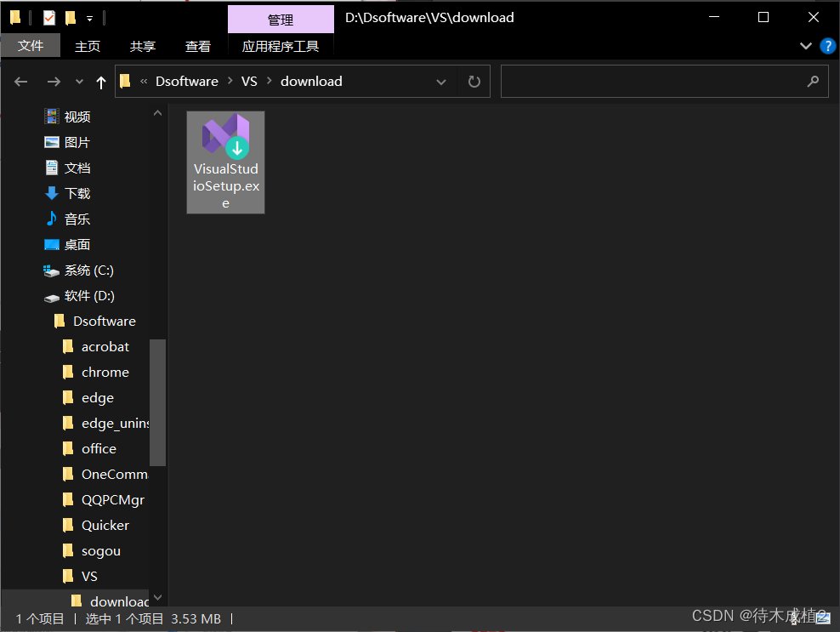840x632 pixels.
Task: Switch to the 共享 ribbon tab
Action: point(143,47)
